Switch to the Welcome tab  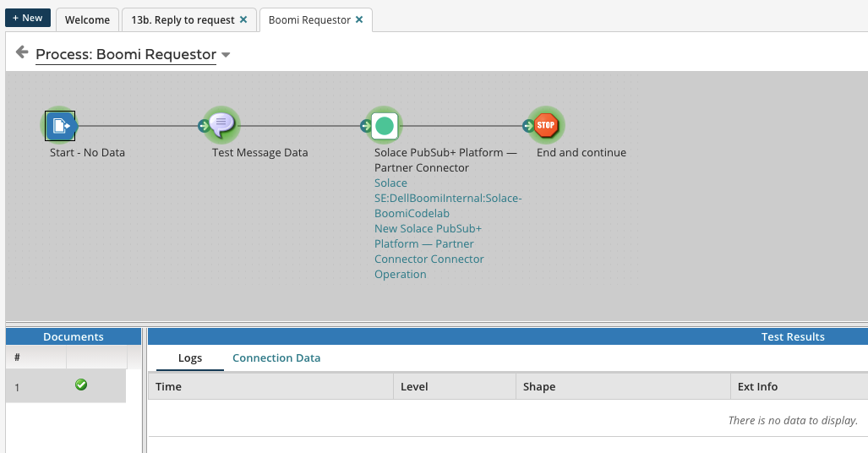pos(87,19)
